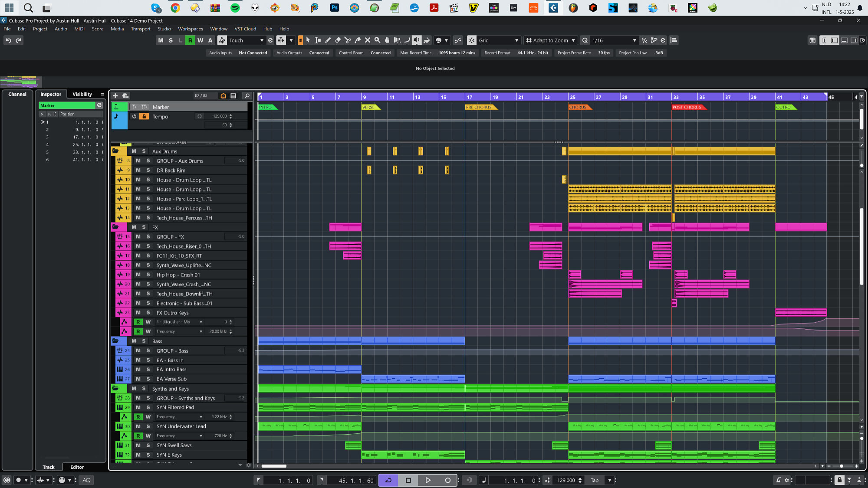The height and width of the screenshot is (488, 868).
Task: Select the Glue tool
Action: [x=358, y=40]
